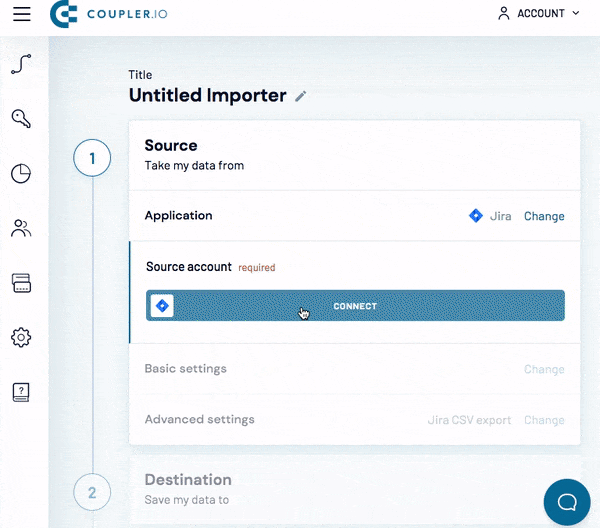Open the settings gear icon in sidebar
Viewport: 600px width, 528px height.
[x=21, y=337]
